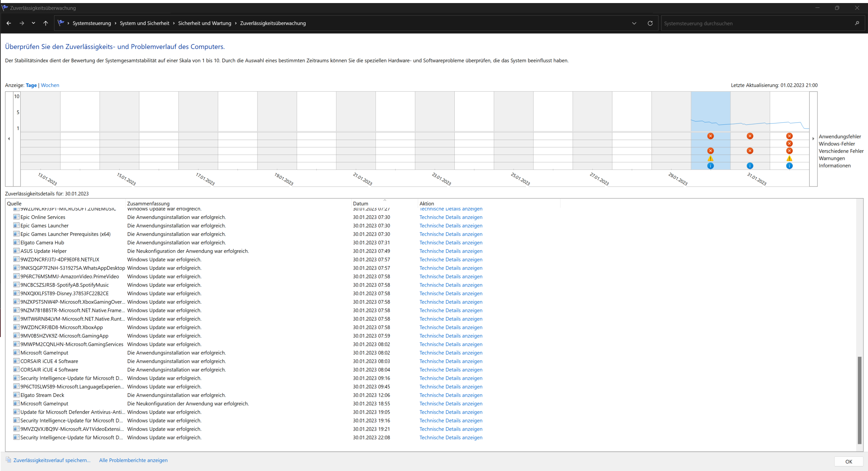Switch view to Wochen
868x471 pixels.
click(50, 85)
